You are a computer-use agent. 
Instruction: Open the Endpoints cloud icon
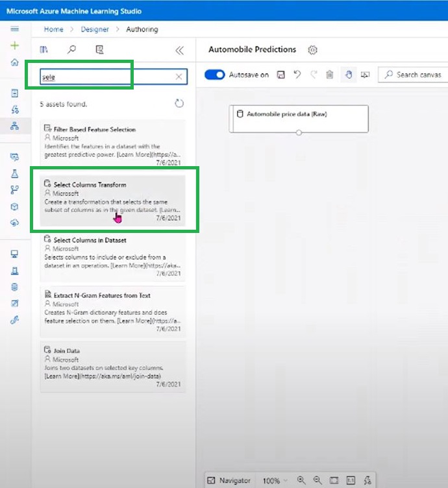[x=15, y=223]
